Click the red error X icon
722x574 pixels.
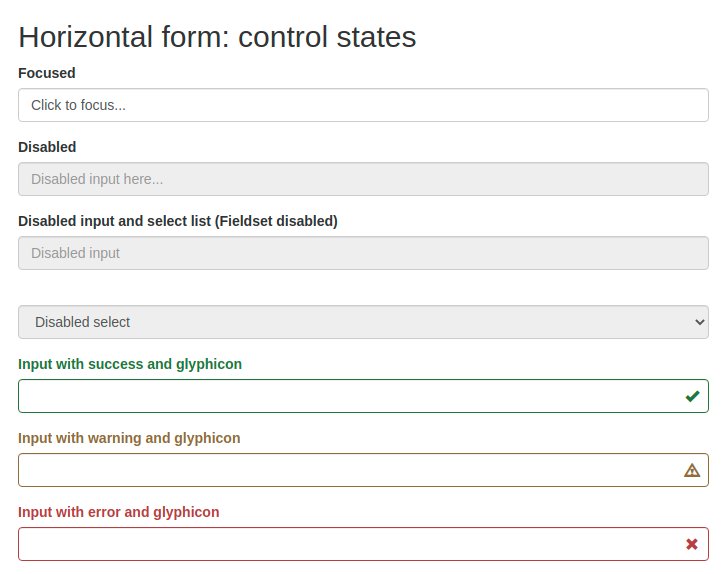click(x=692, y=544)
